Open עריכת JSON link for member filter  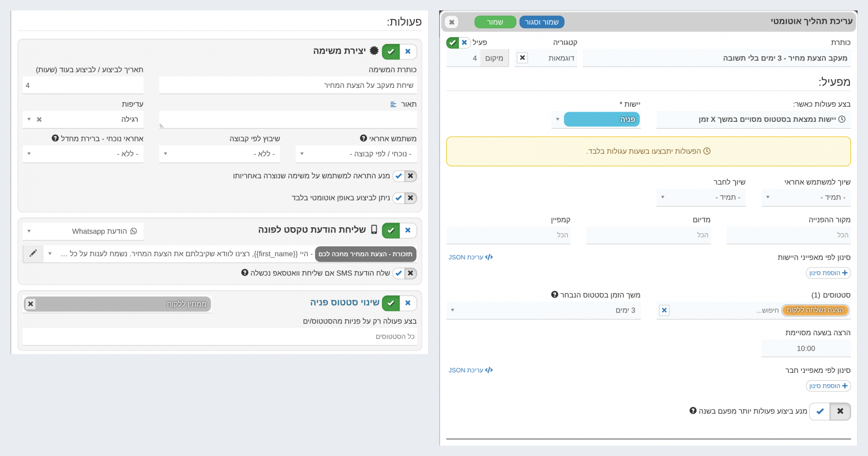coord(470,370)
